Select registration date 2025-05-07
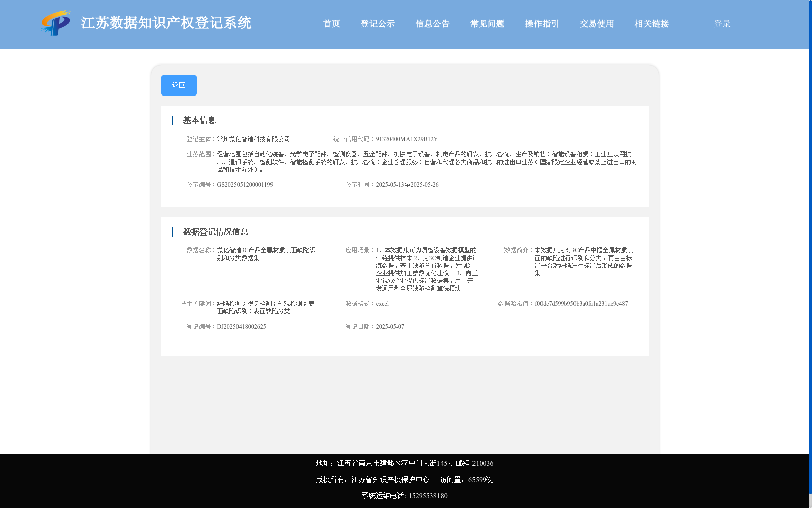Viewport: 812px width, 508px height. (x=390, y=327)
